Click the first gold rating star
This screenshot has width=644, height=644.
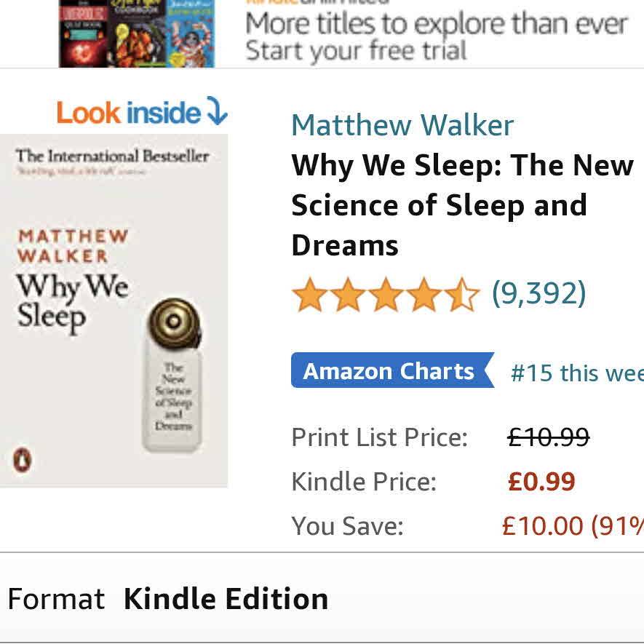coord(310,295)
